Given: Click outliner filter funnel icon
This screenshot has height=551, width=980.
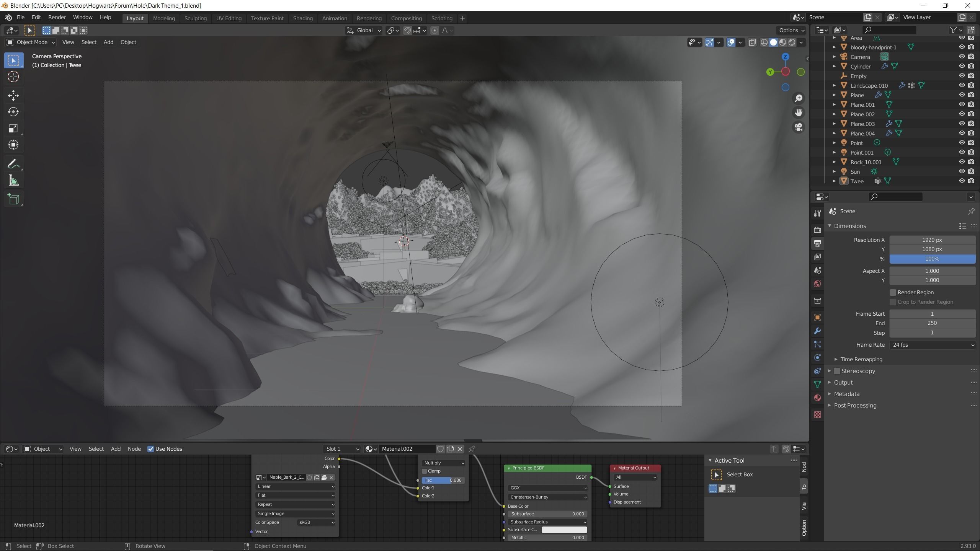Looking at the screenshot, I should point(954,30).
